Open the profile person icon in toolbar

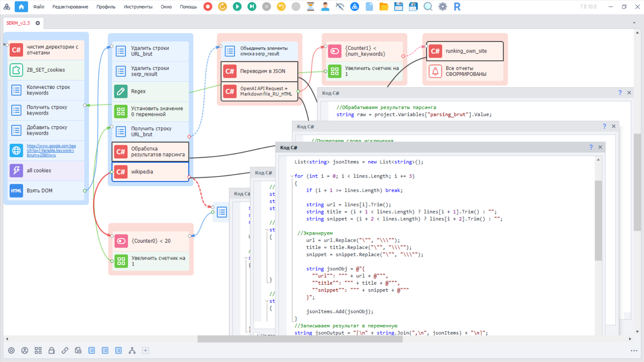click(x=325, y=6)
